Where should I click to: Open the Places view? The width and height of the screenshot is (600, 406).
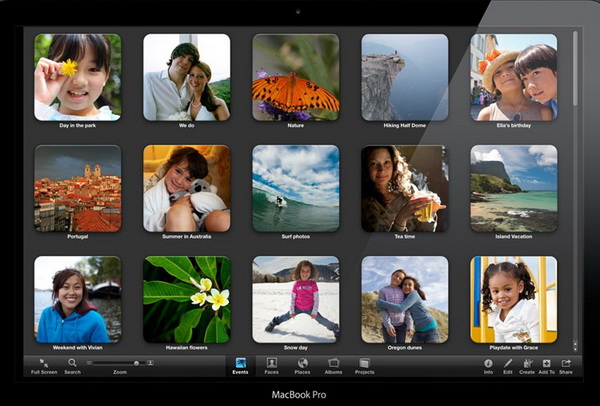pos(302,364)
